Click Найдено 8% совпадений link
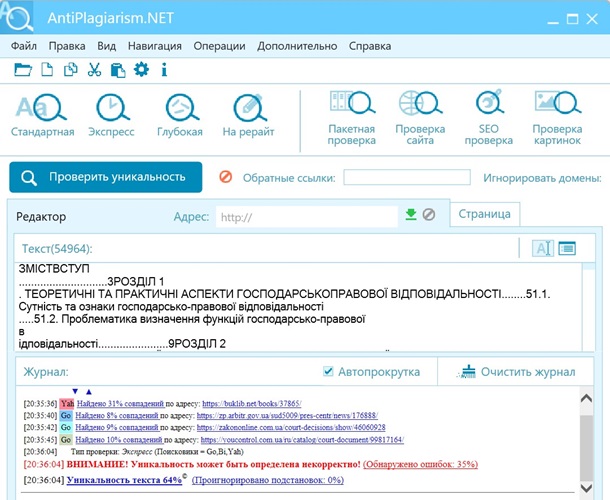Image resolution: width=610 pixels, height=500 pixels. [117, 416]
